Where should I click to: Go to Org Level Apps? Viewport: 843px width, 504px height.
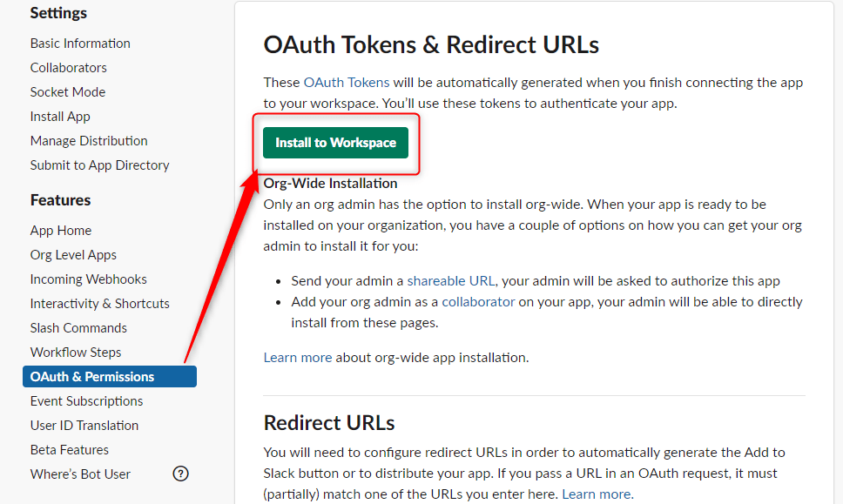[x=73, y=255]
